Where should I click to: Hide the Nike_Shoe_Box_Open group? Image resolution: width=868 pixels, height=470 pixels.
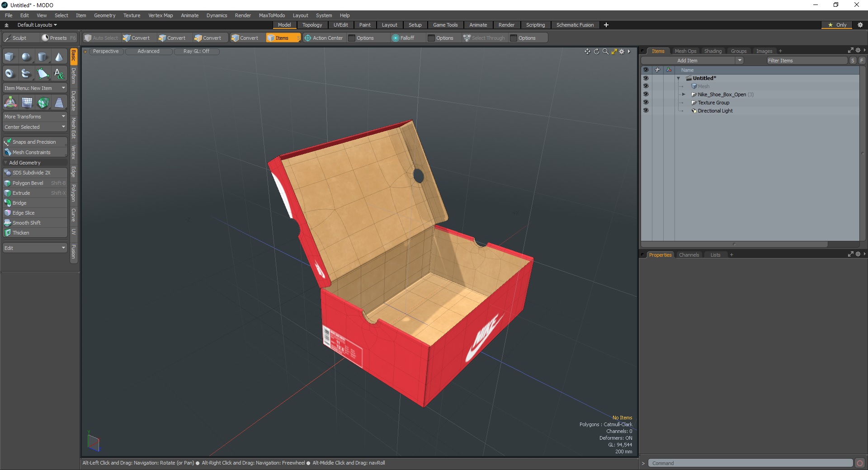(646, 94)
